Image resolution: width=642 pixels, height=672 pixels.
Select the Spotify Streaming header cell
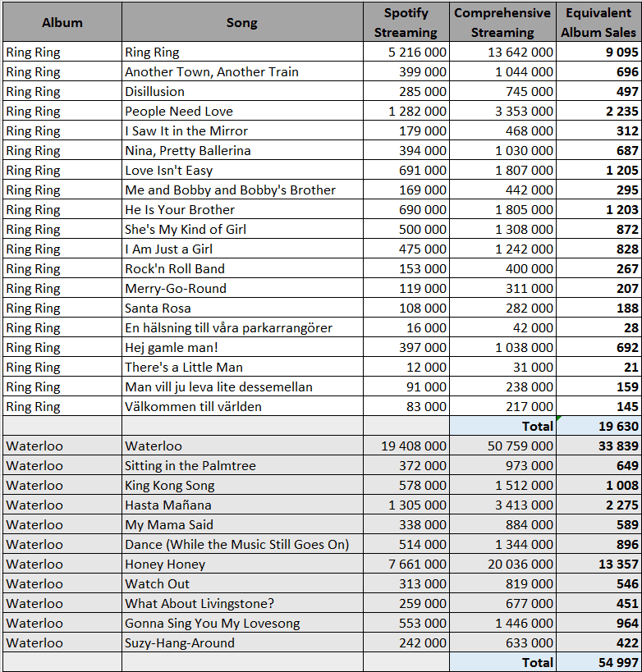click(x=406, y=22)
